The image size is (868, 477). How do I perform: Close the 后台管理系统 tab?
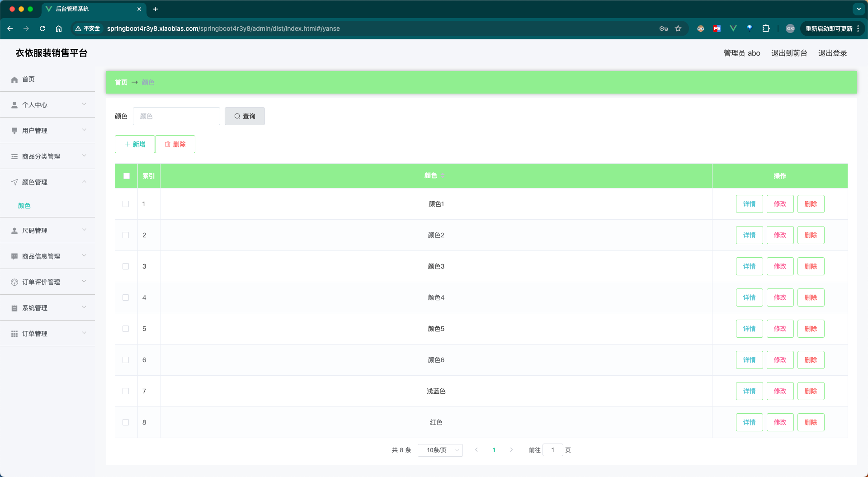139,9
